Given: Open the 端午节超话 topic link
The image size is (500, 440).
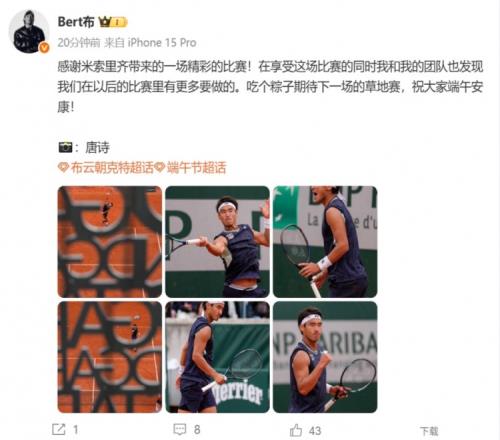Looking at the screenshot, I should pyautogui.click(x=196, y=167).
